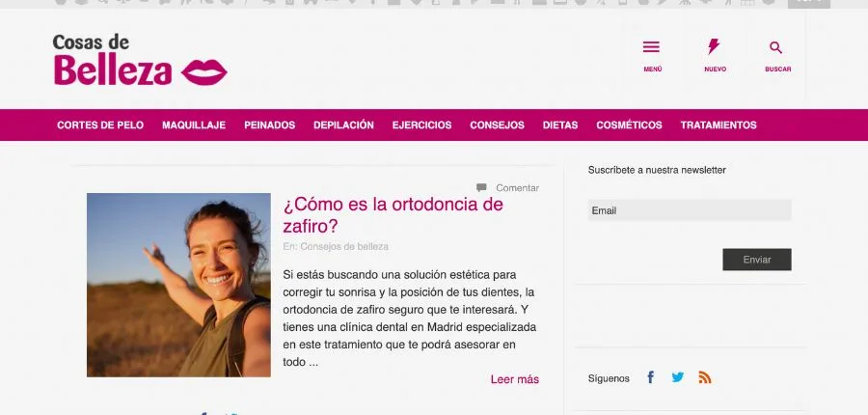Open the ortodoncia de zafiro article title
The width and height of the screenshot is (868, 415).
tap(393, 215)
